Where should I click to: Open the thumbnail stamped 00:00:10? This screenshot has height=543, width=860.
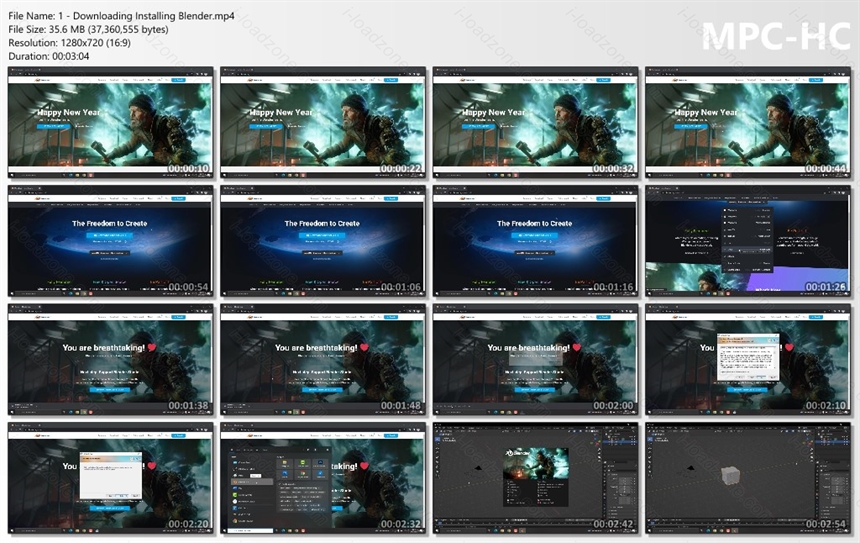(111, 122)
